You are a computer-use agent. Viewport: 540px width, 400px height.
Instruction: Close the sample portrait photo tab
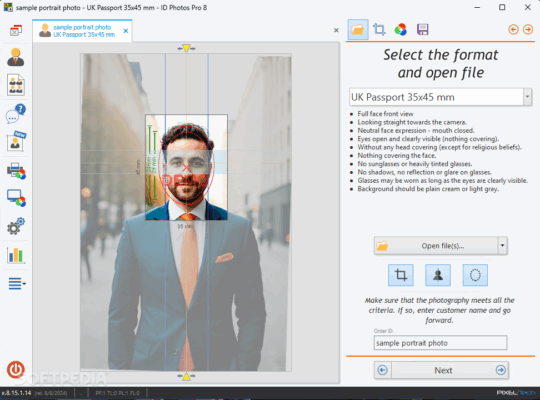click(126, 31)
